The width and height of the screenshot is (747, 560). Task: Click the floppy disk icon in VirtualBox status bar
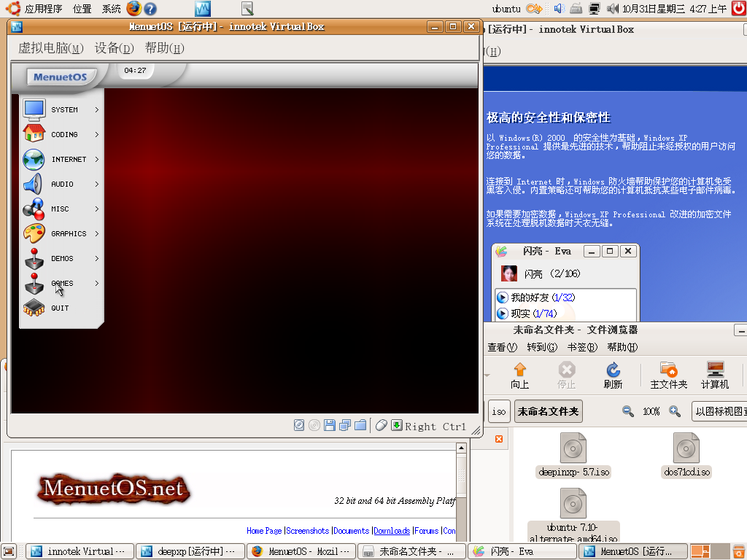[x=330, y=425]
